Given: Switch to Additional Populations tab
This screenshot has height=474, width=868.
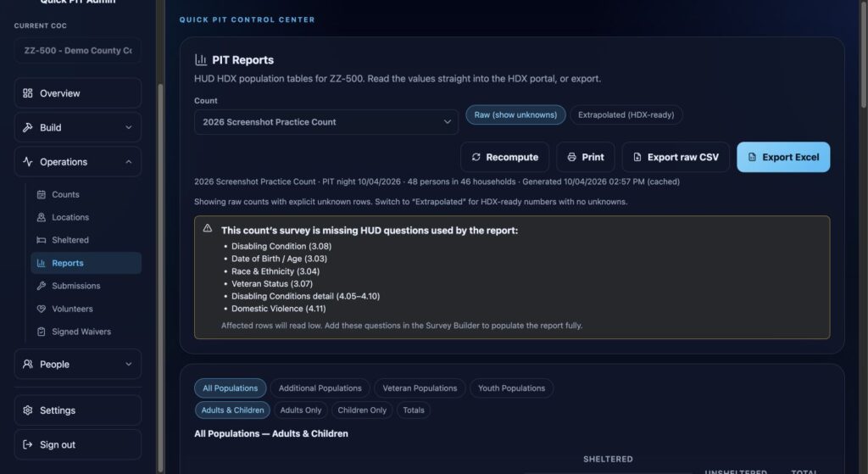Looking at the screenshot, I should click(x=320, y=388).
